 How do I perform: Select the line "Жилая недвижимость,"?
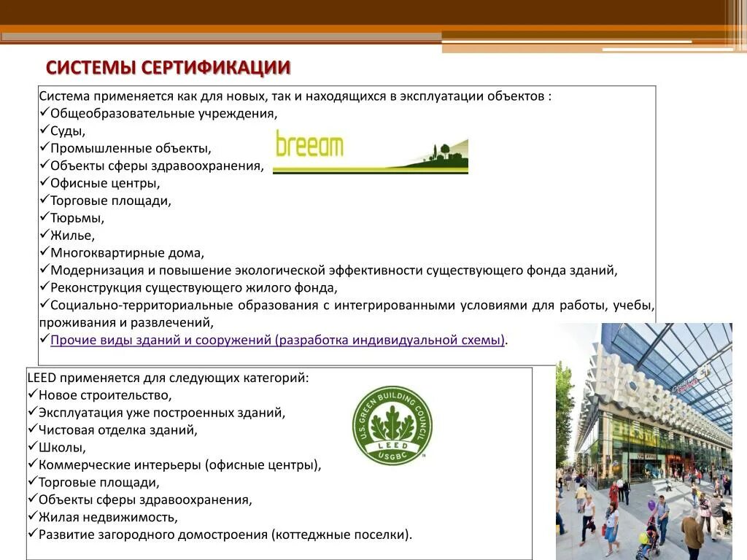[x=108, y=518]
